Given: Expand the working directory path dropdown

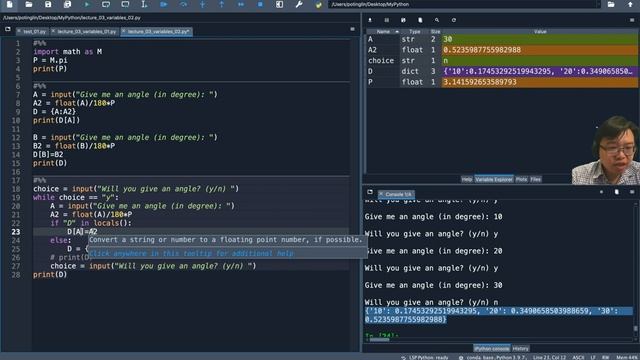Looking at the screenshot, I should [598, 4].
